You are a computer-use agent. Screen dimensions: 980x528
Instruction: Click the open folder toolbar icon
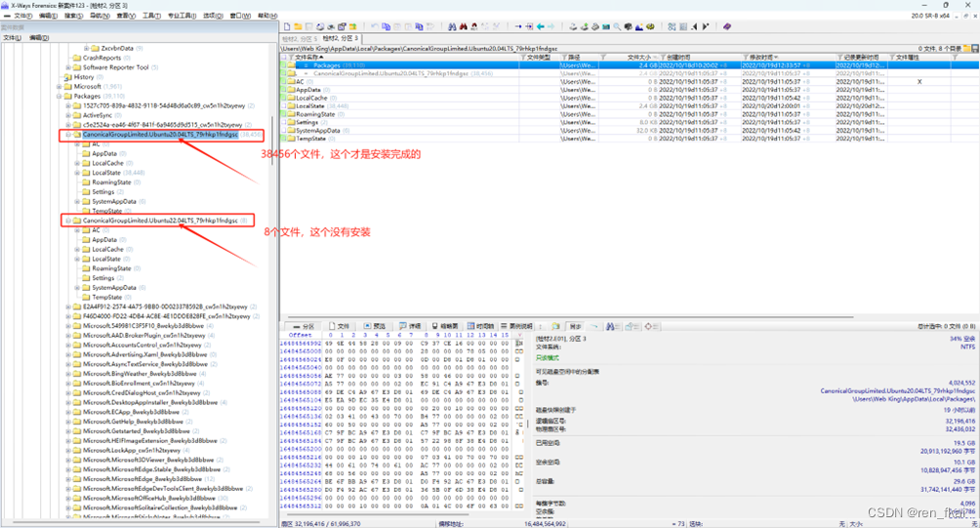tap(298, 27)
